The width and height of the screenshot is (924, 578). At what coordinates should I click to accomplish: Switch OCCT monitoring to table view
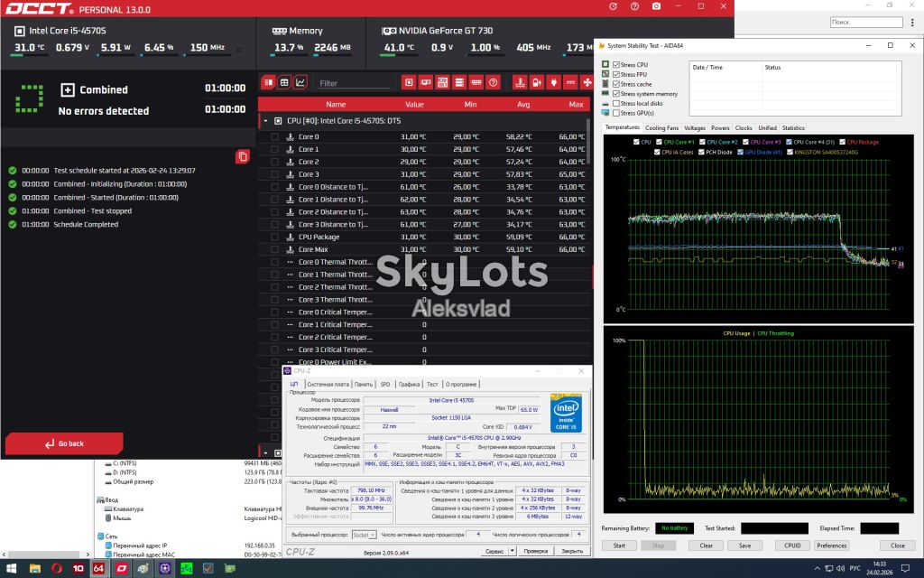tap(284, 82)
